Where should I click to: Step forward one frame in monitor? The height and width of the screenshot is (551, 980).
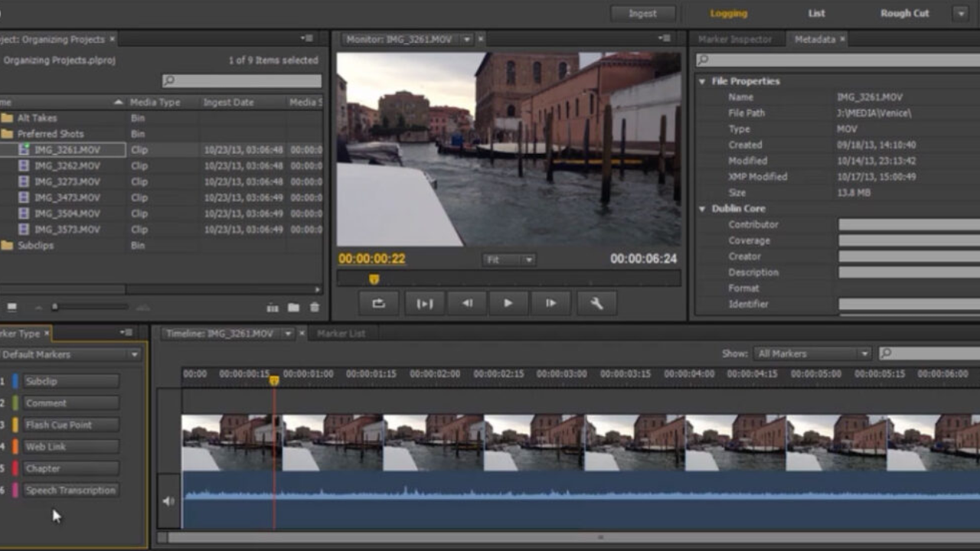551,303
